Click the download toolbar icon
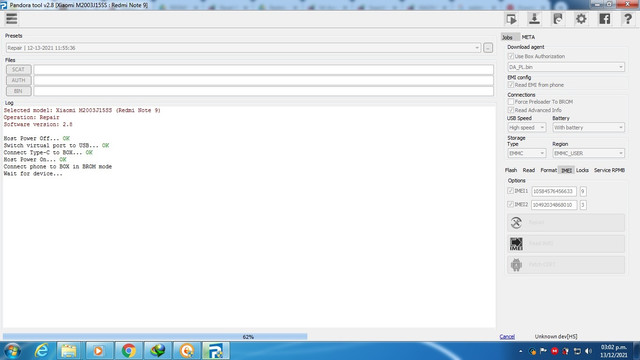640x360 pixels. click(534, 19)
